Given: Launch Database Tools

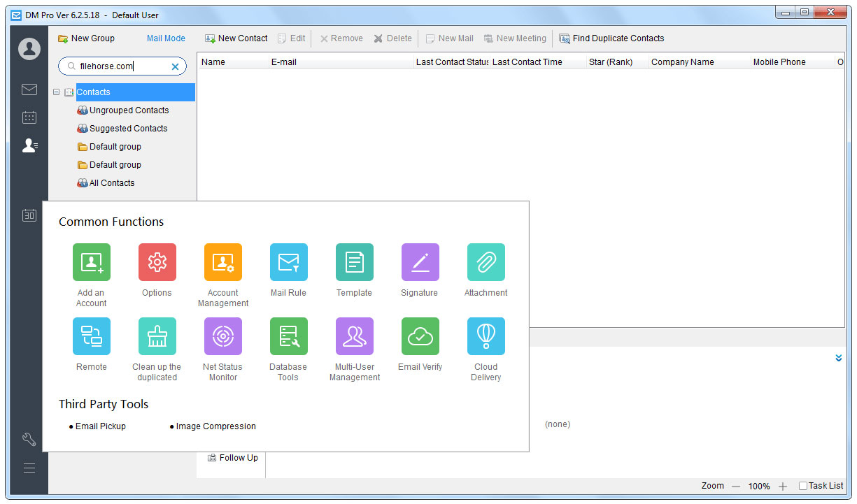Looking at the screenshot, I should click(288, 336).
